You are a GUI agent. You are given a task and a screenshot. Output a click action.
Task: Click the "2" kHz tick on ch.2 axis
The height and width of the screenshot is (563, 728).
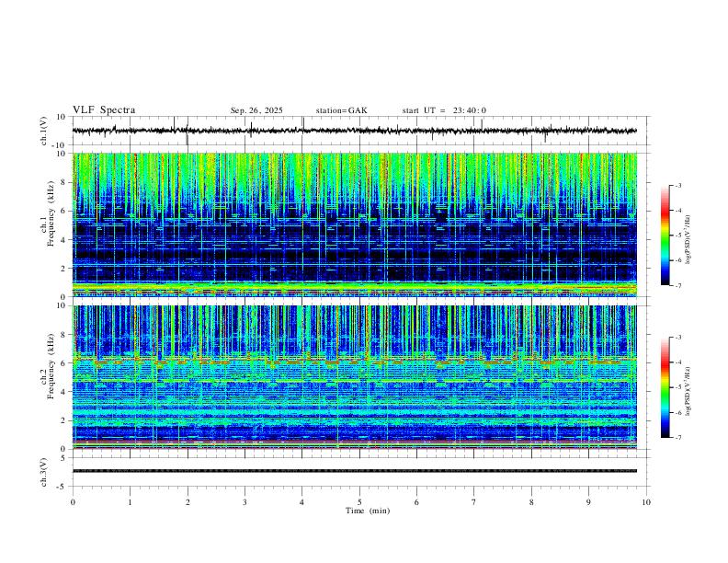click(x=64, y=420)
